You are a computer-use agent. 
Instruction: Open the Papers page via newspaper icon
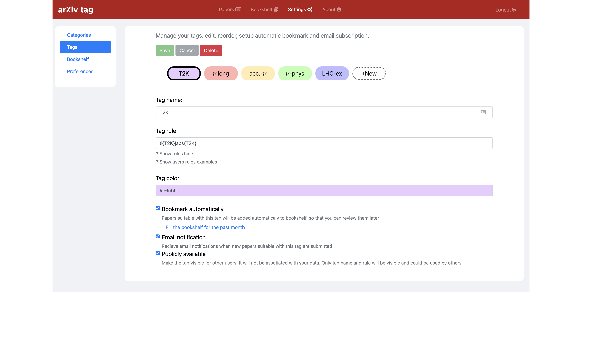click(238, 9)
